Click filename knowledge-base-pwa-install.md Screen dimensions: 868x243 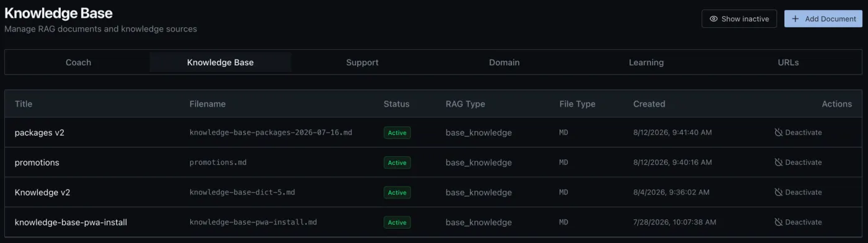click(x=253, y=222)
